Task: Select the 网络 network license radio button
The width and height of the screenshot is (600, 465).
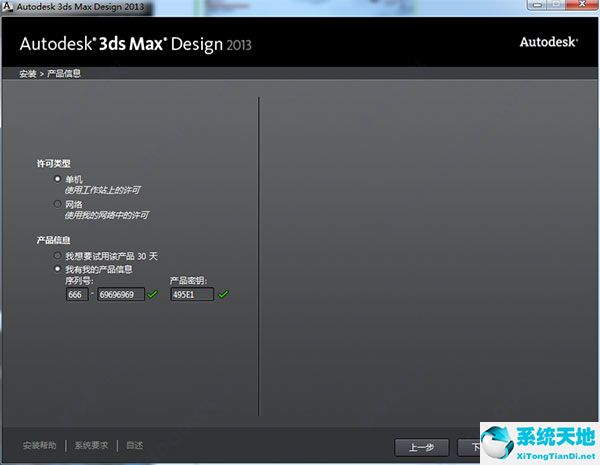Action: pyautogui.click(x=57, y=204)
